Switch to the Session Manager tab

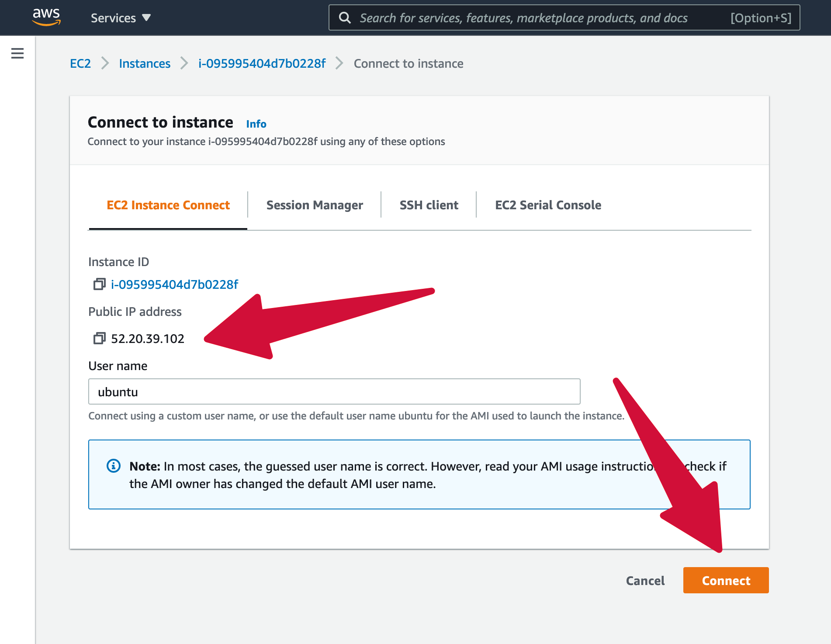click(x=315, y=205)
